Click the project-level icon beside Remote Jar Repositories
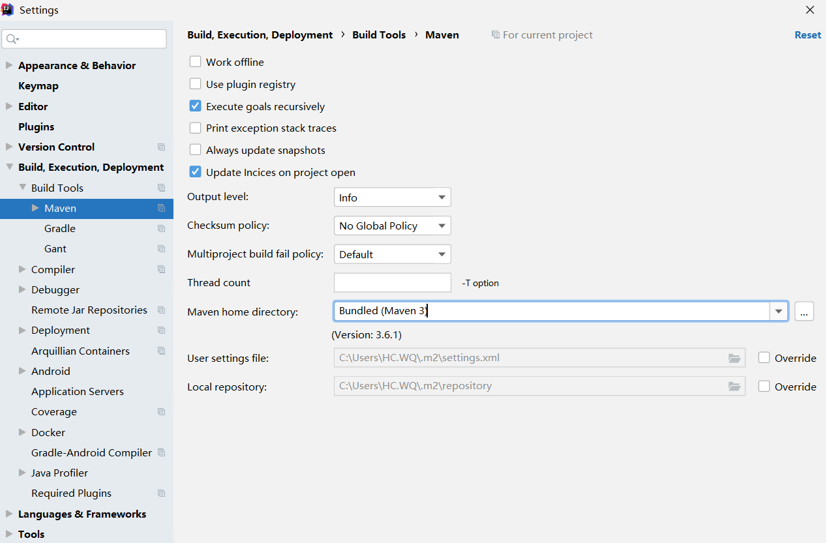 coord(161,310)
